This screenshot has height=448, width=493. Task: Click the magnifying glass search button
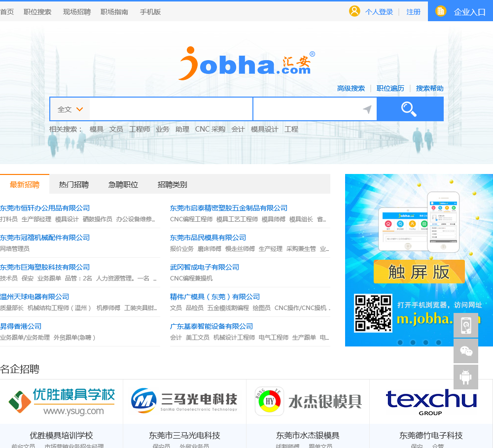click(x=410, y=109)
